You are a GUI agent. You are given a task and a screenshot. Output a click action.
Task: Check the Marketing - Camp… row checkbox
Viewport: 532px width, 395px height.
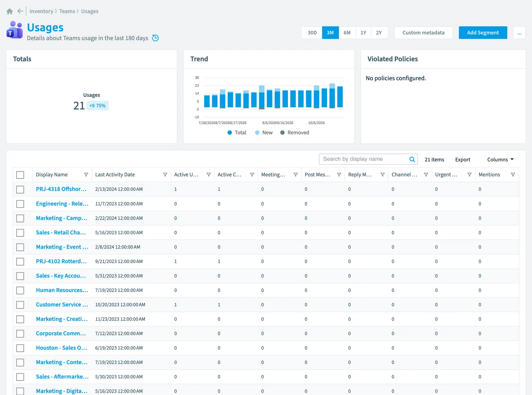click(x=20, y=218)
